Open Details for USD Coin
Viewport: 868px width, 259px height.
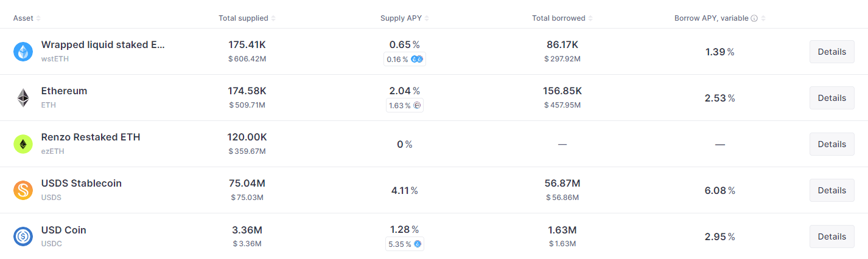[831, 237]
